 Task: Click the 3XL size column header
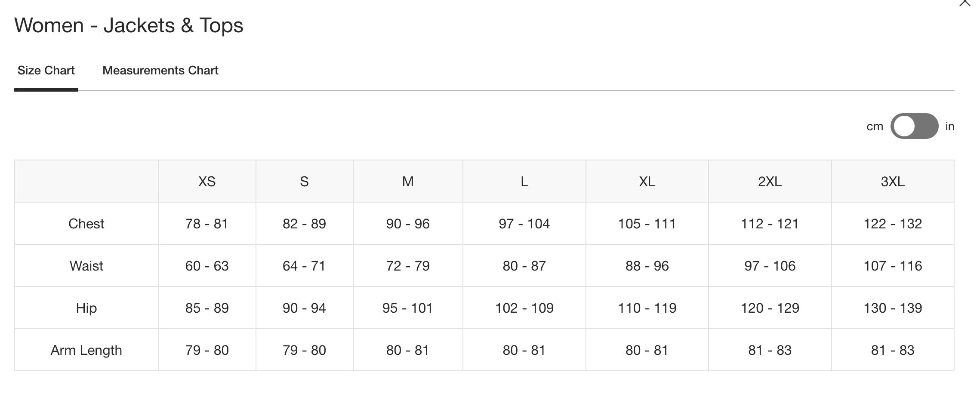point(893,182)
